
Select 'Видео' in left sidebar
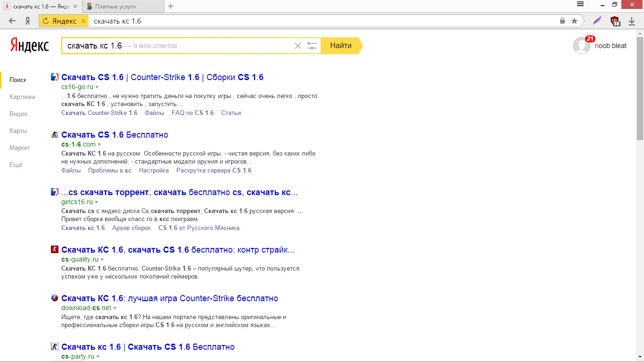click(18, 114)
